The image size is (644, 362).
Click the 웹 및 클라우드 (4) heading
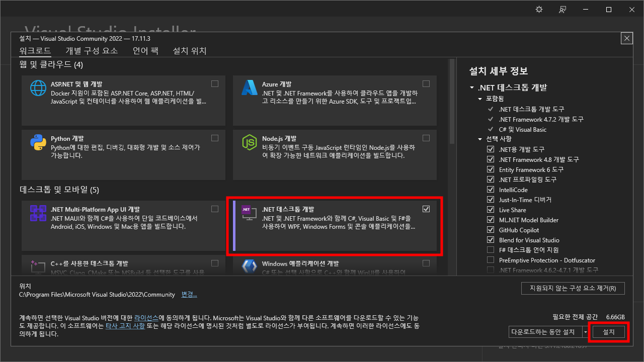(51, 65)
